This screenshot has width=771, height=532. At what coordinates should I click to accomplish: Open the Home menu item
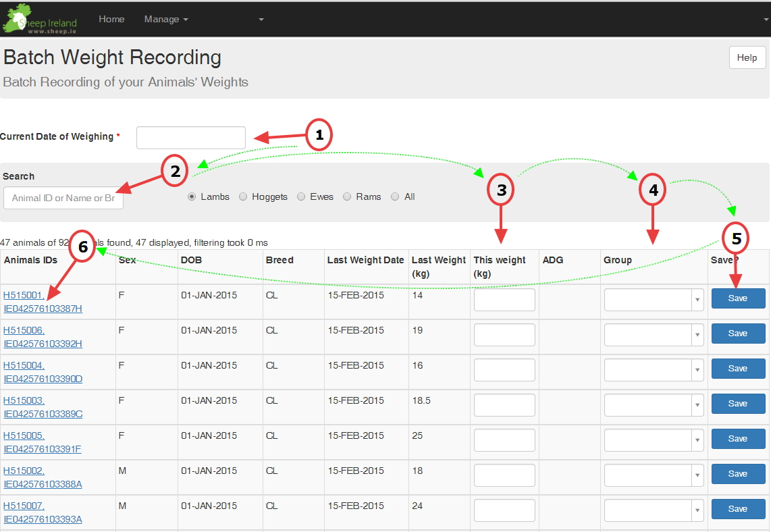111,19
